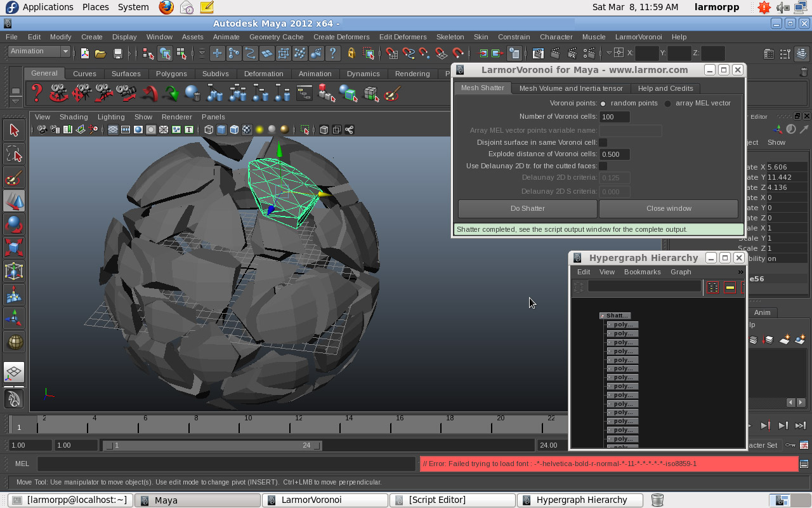Go to the end of playback range
This screenshot has width=812, height=508.
pos(801,425)
